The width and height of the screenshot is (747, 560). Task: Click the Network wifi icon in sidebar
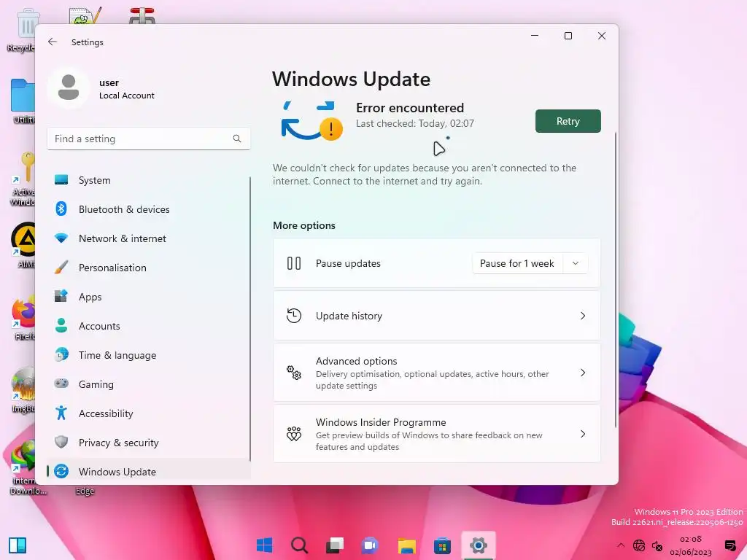click(61, 238)
